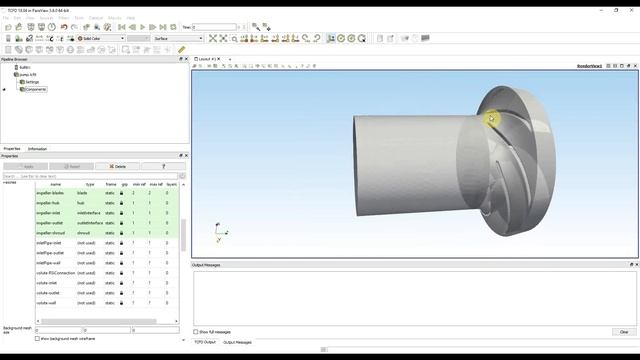Viewport: 640px width, 360px height.
Task: Open the Solid Color coloring dropdown
Action: tap(101, 38)
